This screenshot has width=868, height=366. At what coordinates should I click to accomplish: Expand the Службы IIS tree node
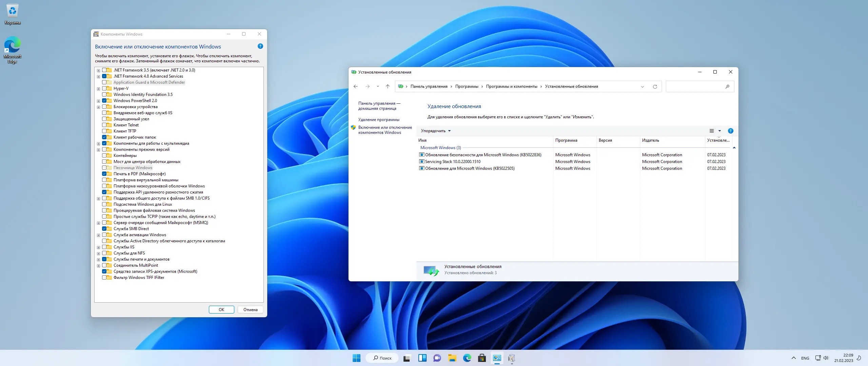tap(98, 247)
